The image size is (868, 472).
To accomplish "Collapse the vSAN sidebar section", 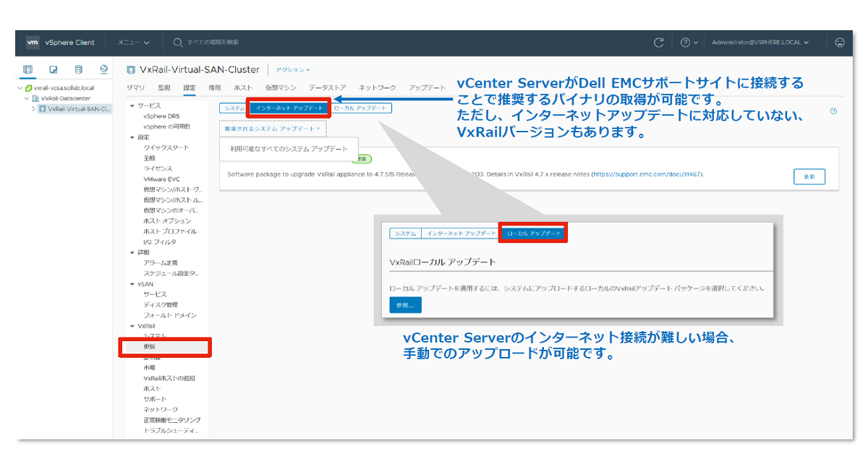I will coord(132,284).
